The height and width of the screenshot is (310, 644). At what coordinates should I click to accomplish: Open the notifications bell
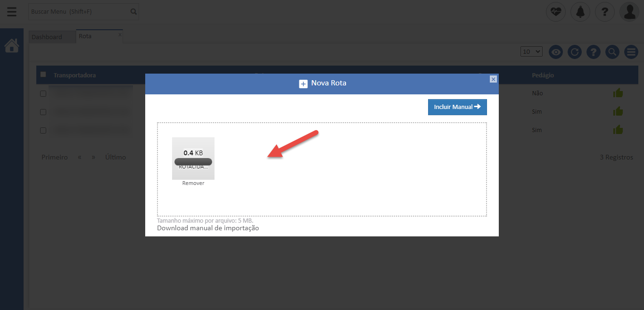pyautogui.click(x=580, y=12)
